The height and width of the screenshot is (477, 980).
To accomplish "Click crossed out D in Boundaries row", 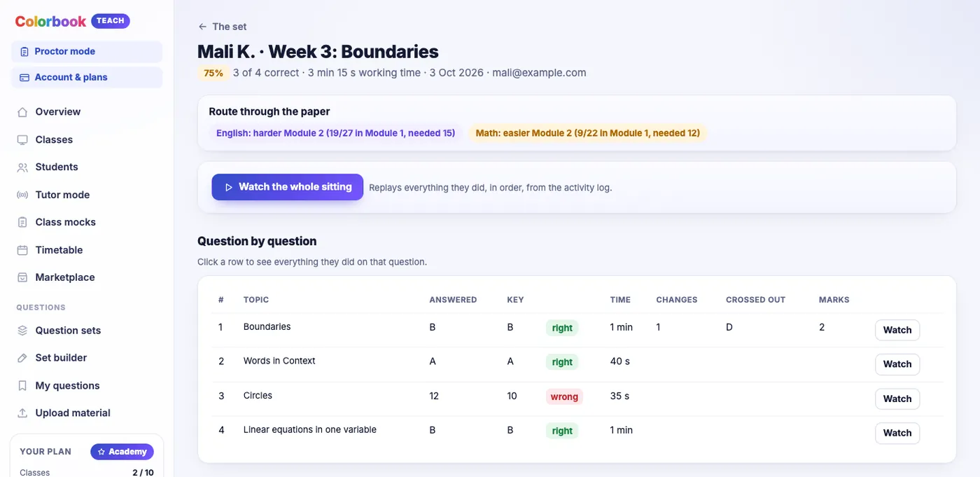I will [x=729, y=327].
